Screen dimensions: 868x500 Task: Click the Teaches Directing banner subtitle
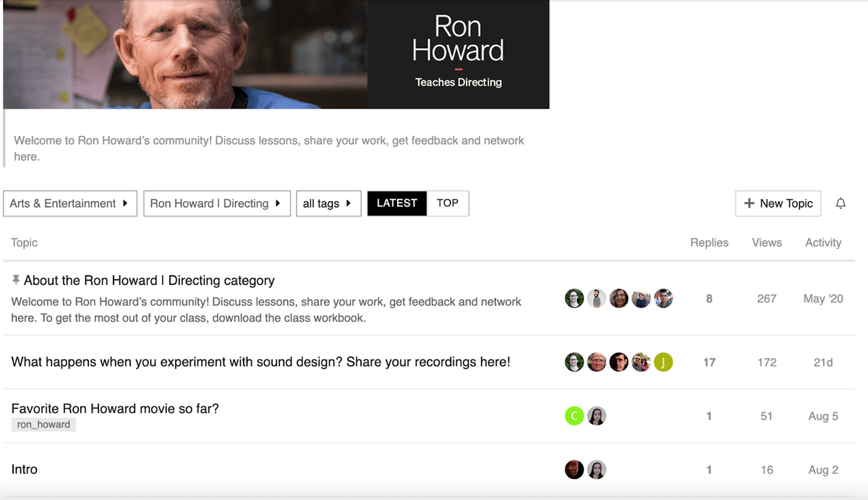(459, 82)
